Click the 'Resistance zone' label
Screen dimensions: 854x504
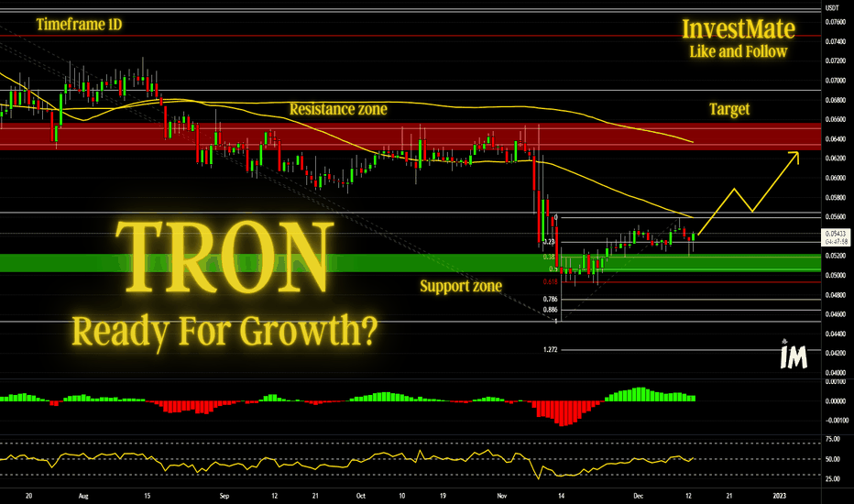(338, 109)
